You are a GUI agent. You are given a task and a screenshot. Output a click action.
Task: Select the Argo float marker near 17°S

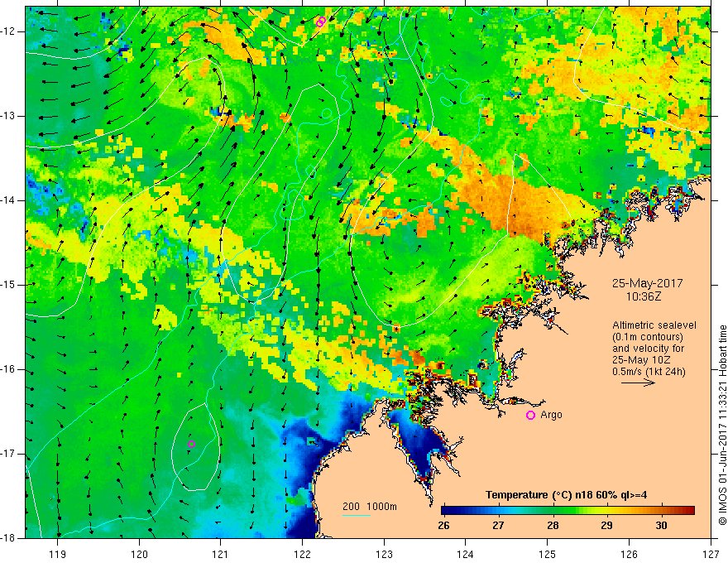tap(191, 444)
